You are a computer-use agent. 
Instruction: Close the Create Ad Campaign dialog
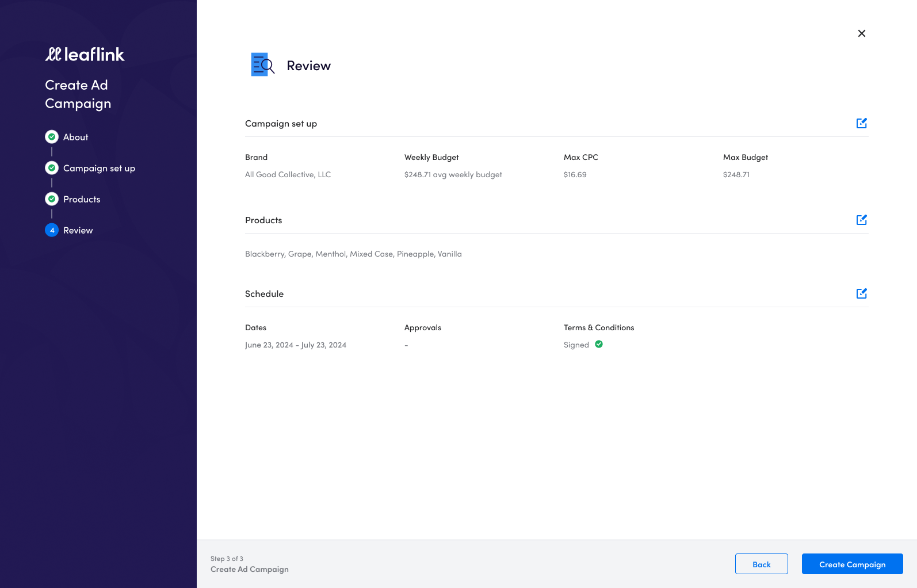861,33
